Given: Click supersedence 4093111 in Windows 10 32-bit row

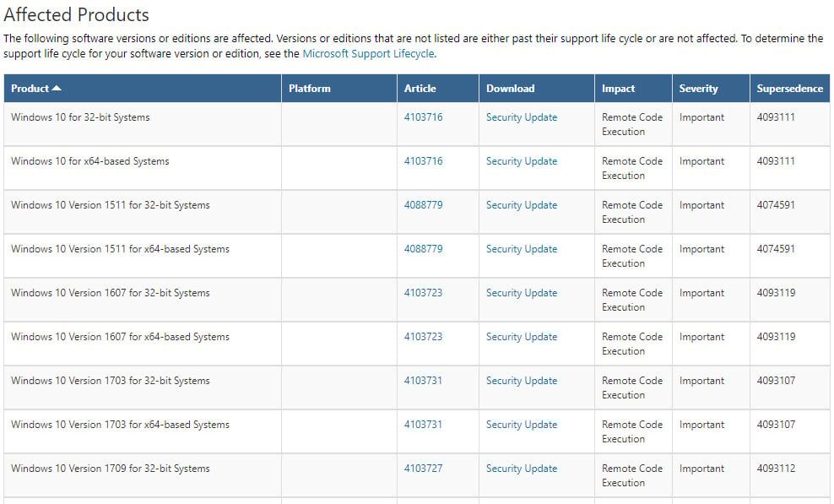Looking at the screenshot, I should [x=776, y=117].
